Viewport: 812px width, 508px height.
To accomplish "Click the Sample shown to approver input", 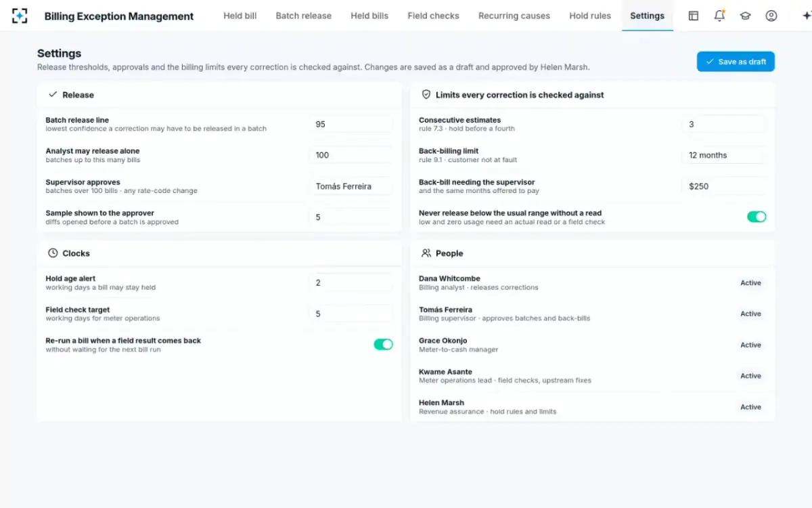I will pyautogui.click(x=351, y=217).
